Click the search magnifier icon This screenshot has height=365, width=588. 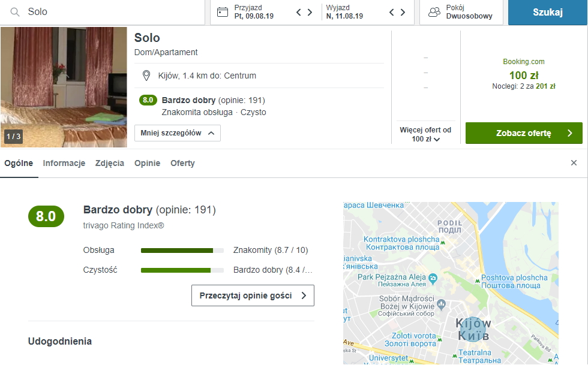click(x=15, y=12)
